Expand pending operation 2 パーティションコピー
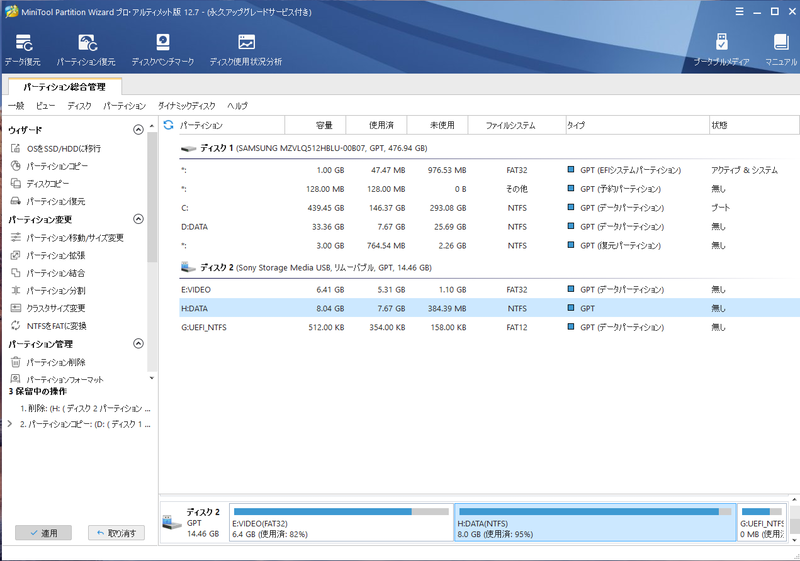800x561 pixels. coord(10,424)
